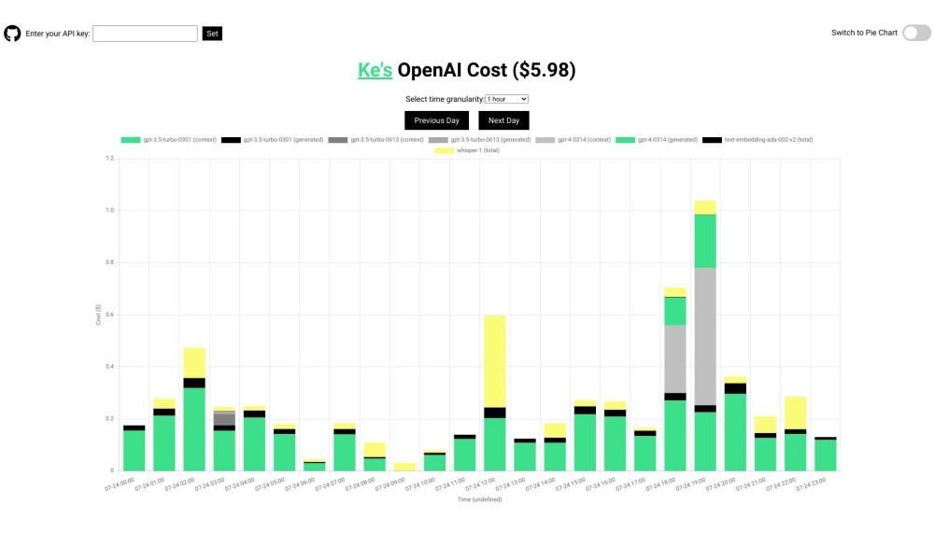
Task: Click the y-axis value 1.0
Action: (x=109, y=210)
